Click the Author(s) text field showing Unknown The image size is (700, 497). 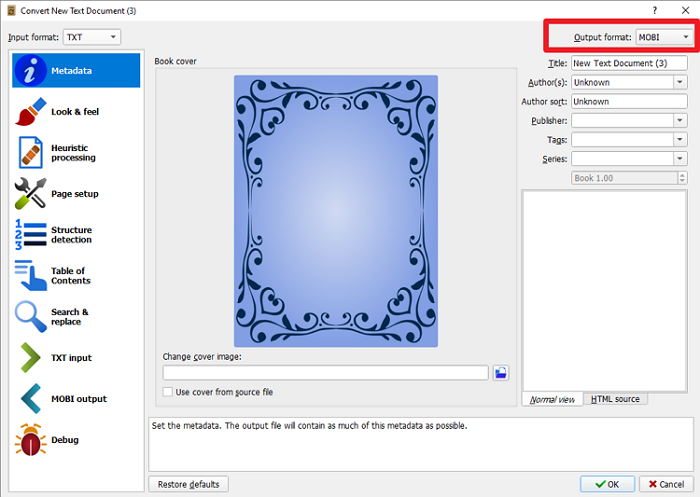coord(622,82)
